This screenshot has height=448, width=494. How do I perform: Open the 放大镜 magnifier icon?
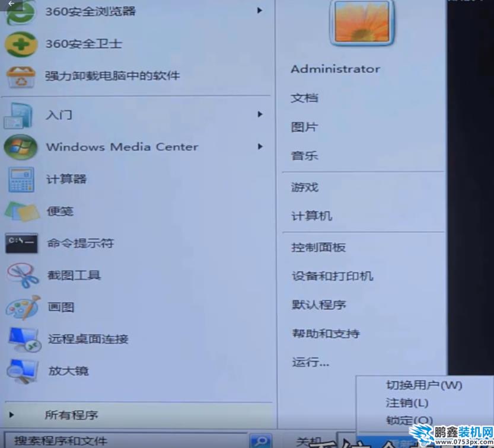point(22,371)
